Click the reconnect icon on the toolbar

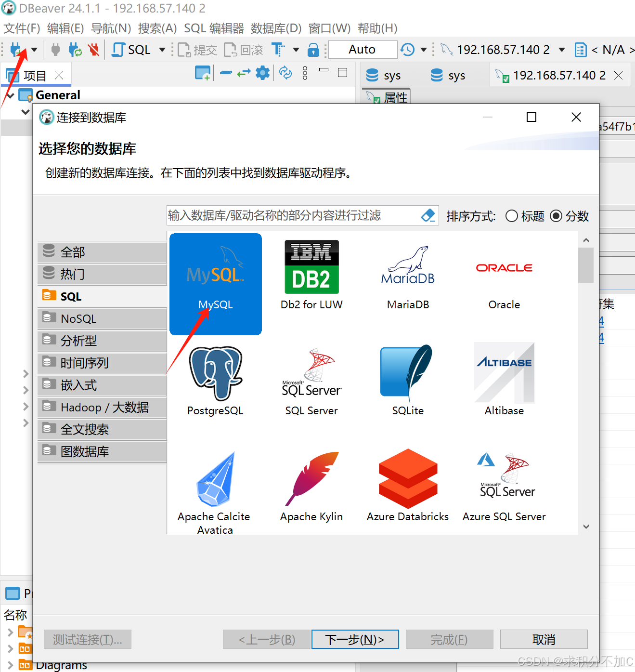click(x=75, y=50)
